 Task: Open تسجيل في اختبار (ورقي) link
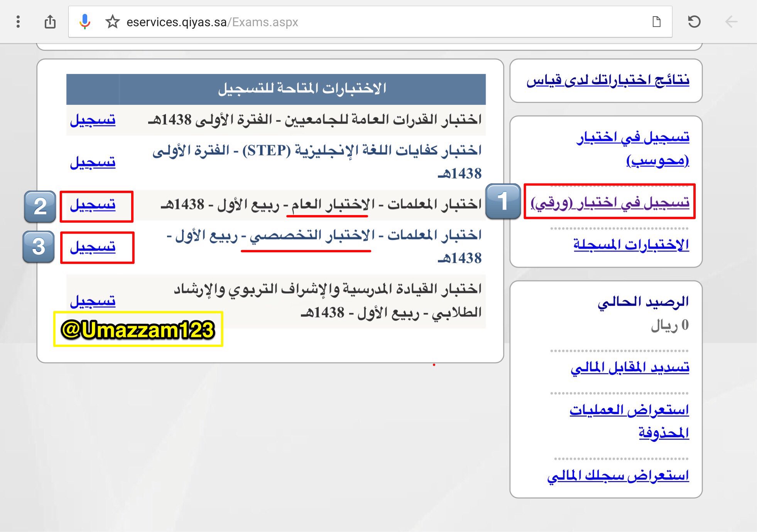tap(610, 202)
